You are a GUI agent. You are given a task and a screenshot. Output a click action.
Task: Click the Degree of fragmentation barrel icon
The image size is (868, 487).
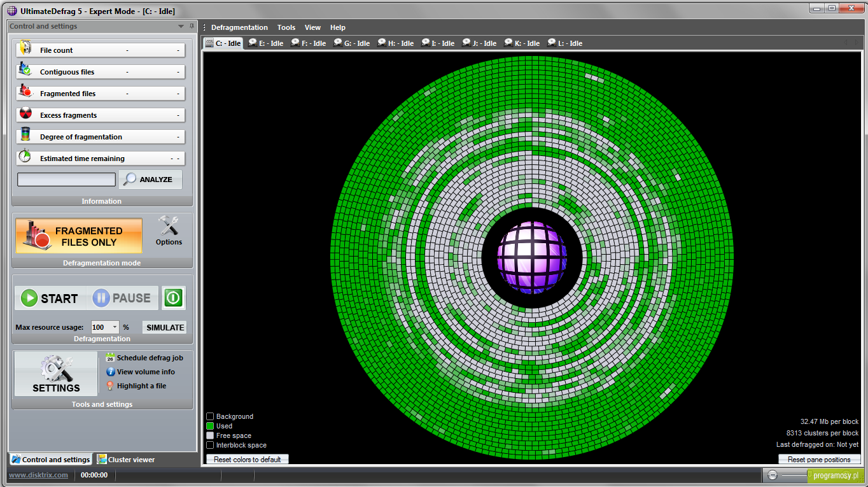pos(25,134)
